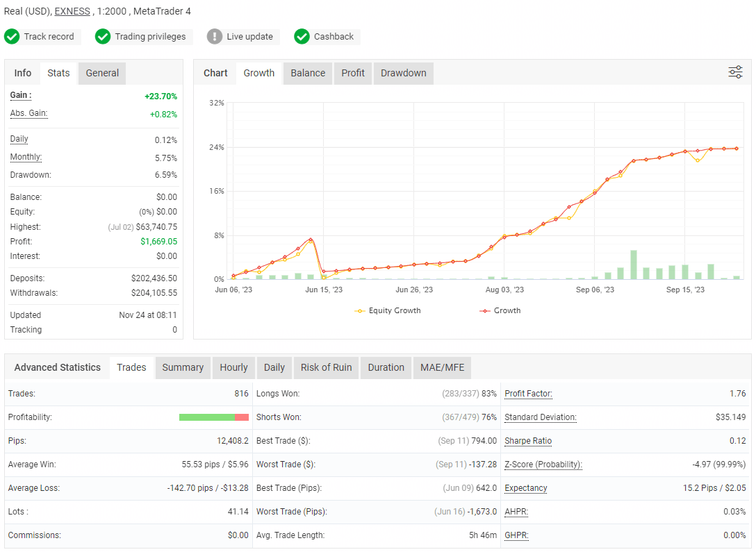Click the Live update exclamation icon
Screen dimensions: 756x552
tap(215, 36)
